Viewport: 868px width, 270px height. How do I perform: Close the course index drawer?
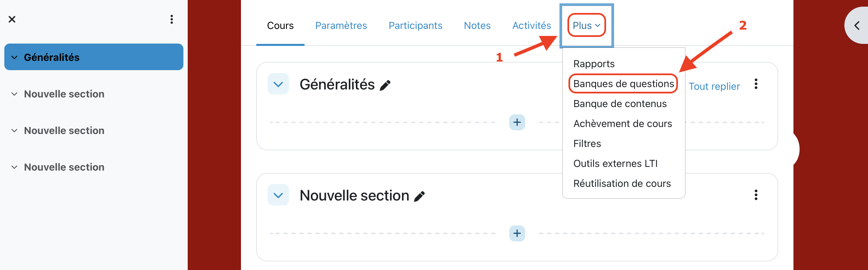click(12, 19)
